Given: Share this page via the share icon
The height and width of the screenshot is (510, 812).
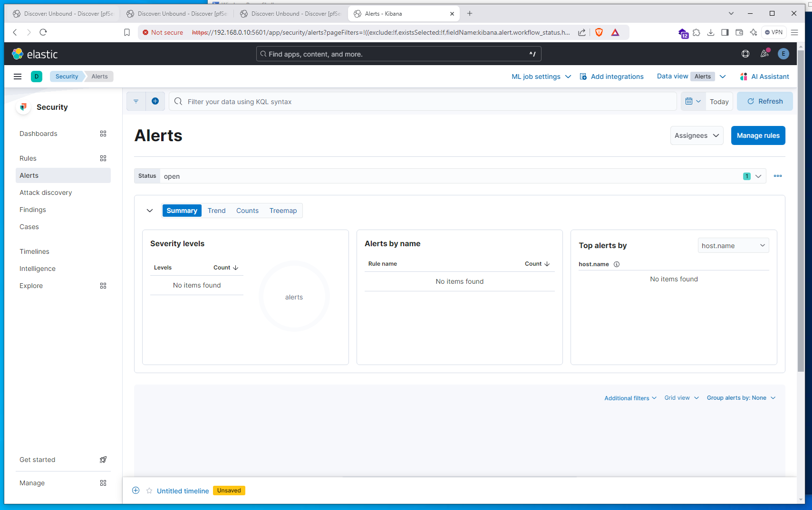Looking at the screenshot, I should pos(582,32).
